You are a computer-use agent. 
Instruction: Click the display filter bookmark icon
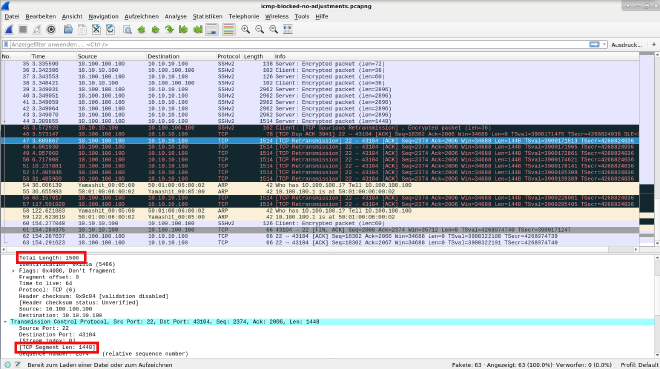coord(6,44)
